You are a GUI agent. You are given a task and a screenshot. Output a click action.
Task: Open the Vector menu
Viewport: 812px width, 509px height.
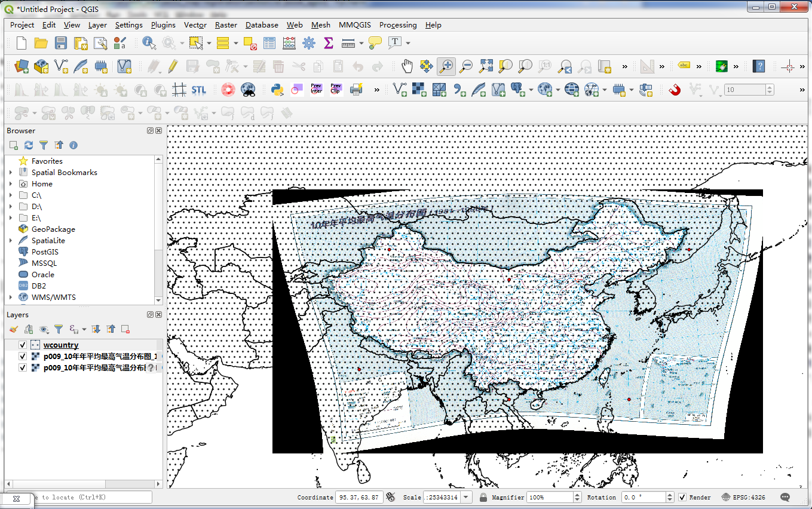[x=195, y=25]
